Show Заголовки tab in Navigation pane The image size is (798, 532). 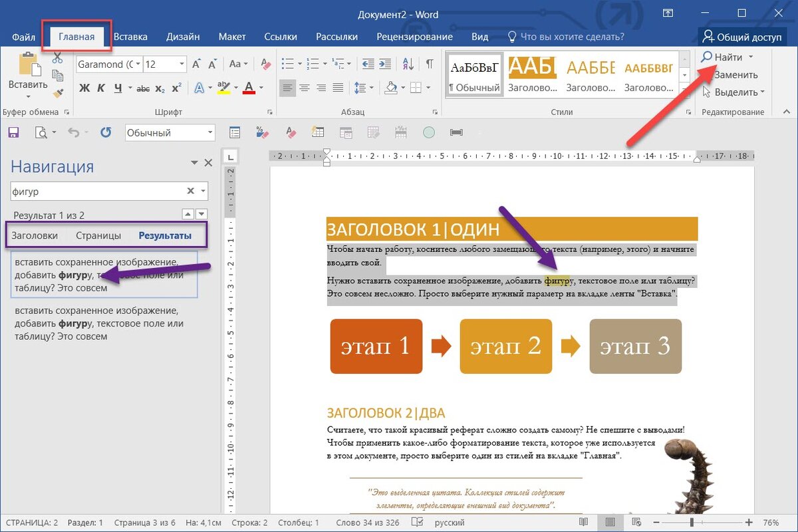(35, 235)
